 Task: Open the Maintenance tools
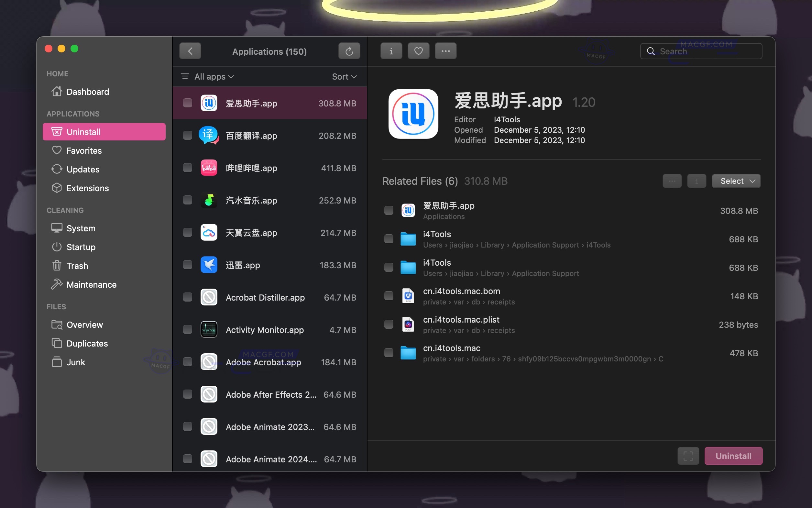click(91, 284)
